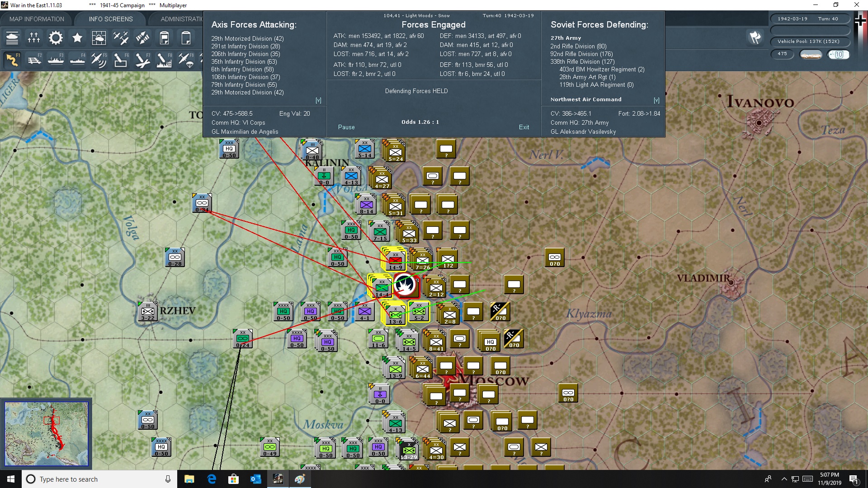This screenshot has height=488, width=868.
Task: Select F4 amphibious transport mode
Action: (77, 60)
